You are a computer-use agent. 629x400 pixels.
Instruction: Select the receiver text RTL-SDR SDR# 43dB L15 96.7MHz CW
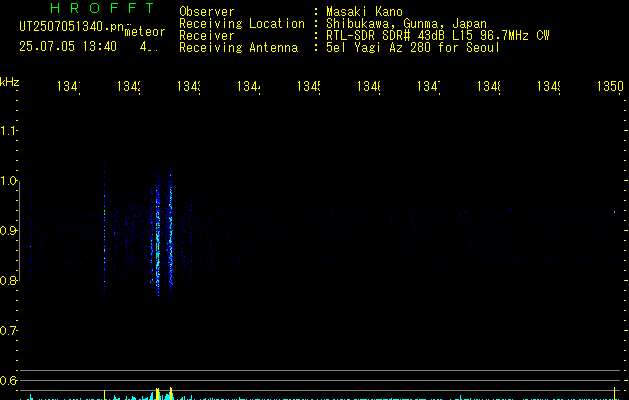[438, 36]
